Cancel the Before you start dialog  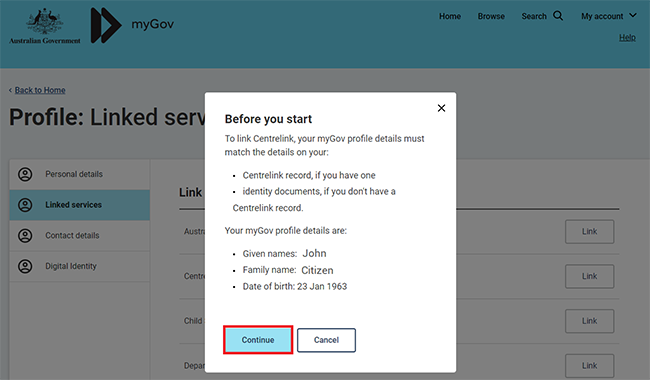[x=326, y=340]
